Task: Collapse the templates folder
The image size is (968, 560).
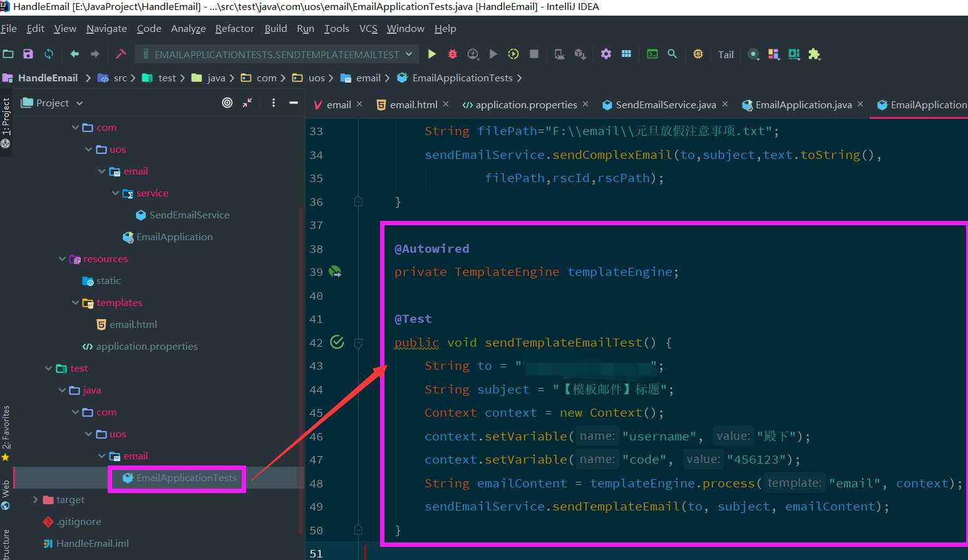Action: click(75, 302)
